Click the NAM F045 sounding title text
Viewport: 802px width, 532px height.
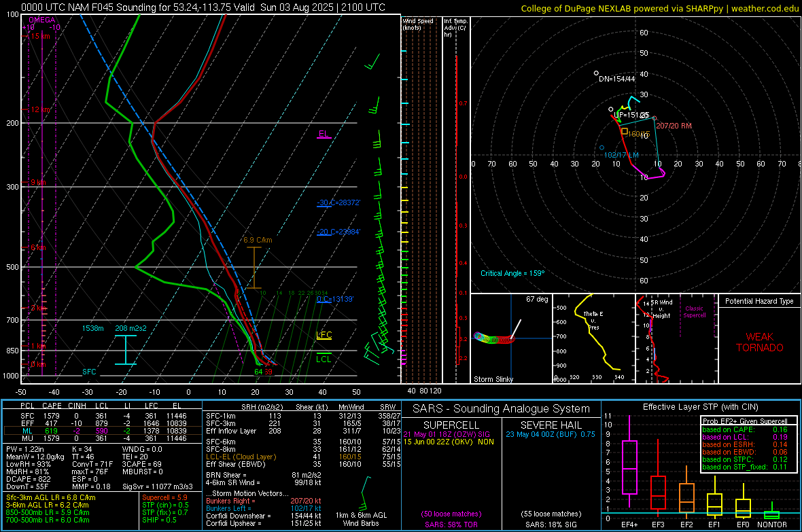pos(203,7)
